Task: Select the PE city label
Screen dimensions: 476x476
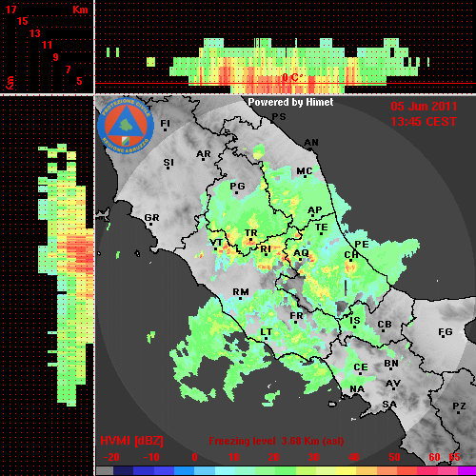Action: 362,244
